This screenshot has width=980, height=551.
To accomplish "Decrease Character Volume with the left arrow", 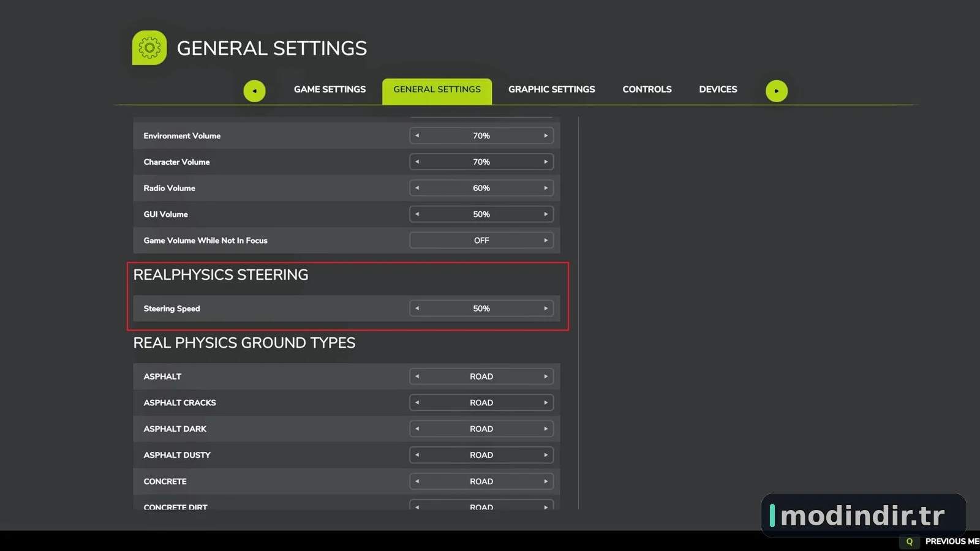I will (x=417, y=162).
